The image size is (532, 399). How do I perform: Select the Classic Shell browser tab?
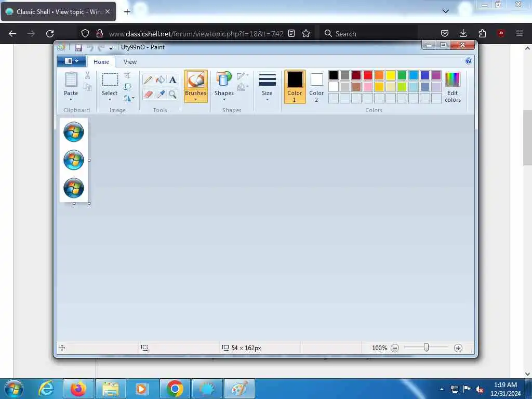point(58,11)
